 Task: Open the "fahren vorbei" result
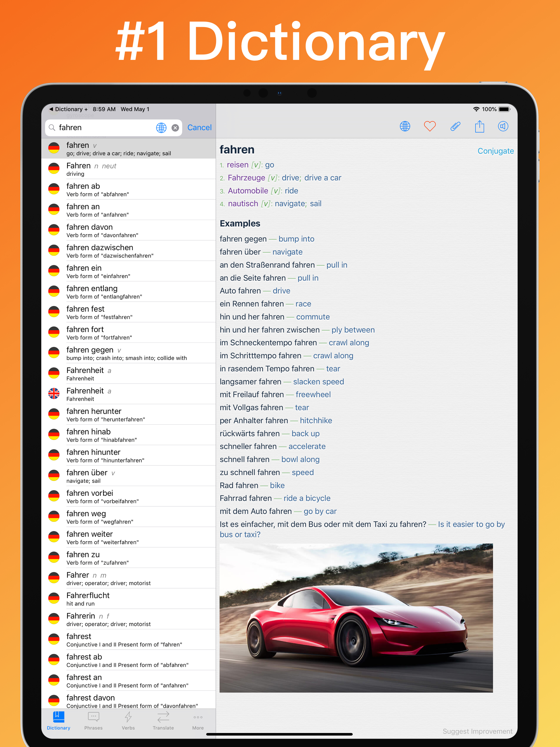[128, 496]
